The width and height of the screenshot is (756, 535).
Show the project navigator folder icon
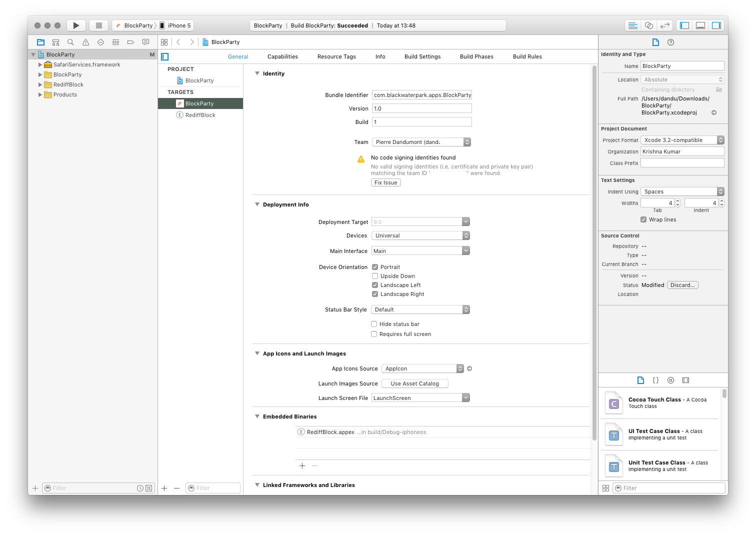41,42
